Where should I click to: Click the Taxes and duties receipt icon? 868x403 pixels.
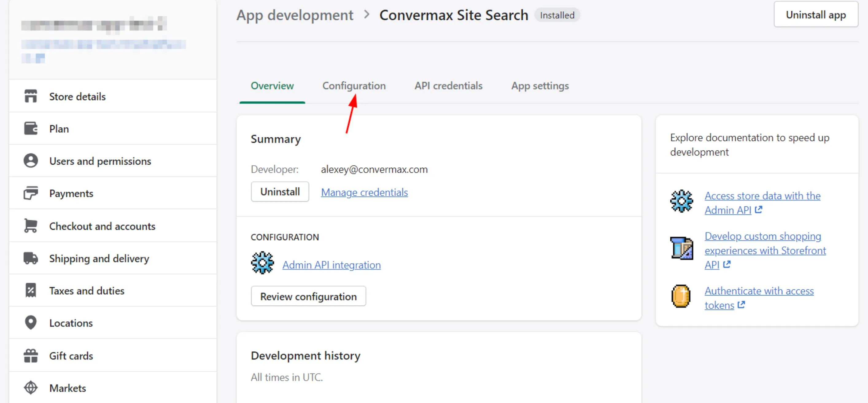click(31, 290)
